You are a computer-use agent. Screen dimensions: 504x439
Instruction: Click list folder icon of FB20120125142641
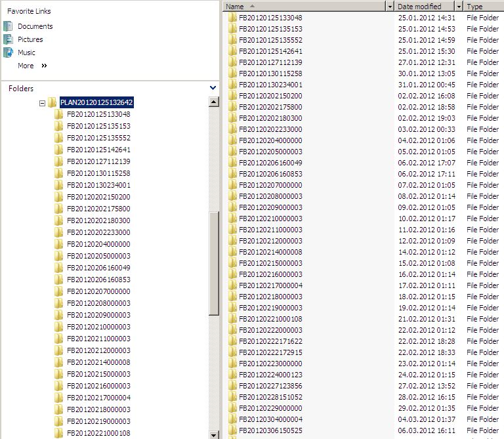point(232,51)
